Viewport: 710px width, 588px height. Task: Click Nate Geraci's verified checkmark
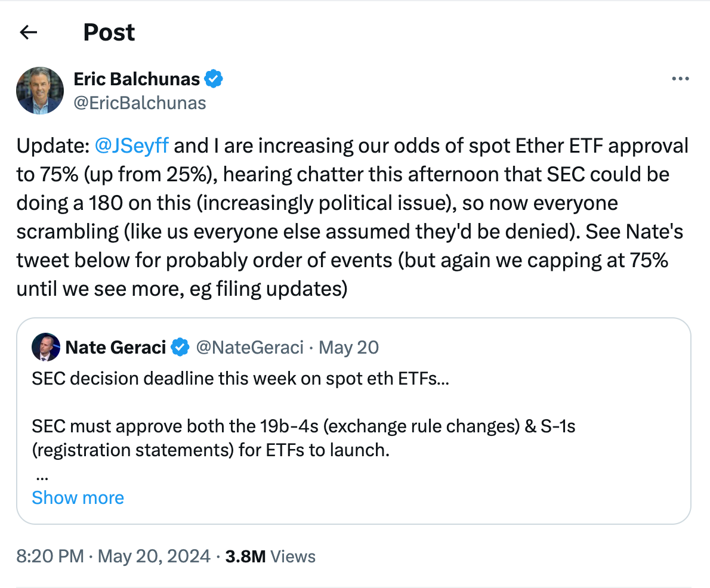click(x=180, y=347)
